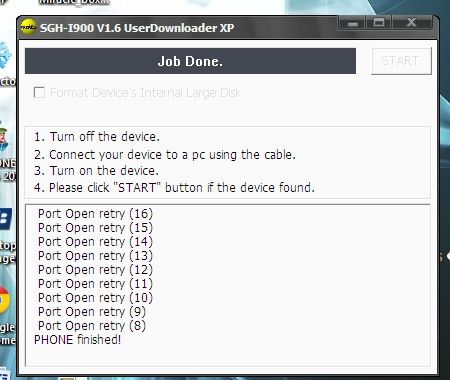Select the 'Port Open retry (8)' log line

pyautogui.click(x=92, y=326)
